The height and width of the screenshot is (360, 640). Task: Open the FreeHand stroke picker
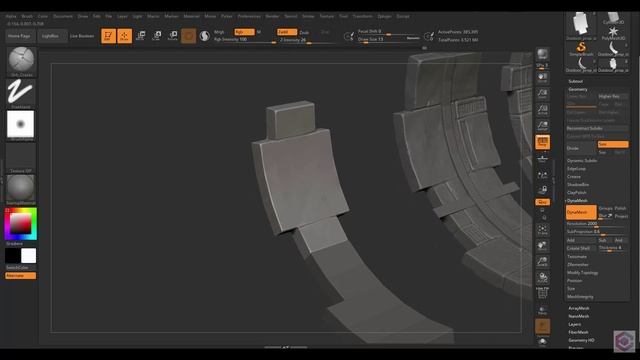click(20, 94)
